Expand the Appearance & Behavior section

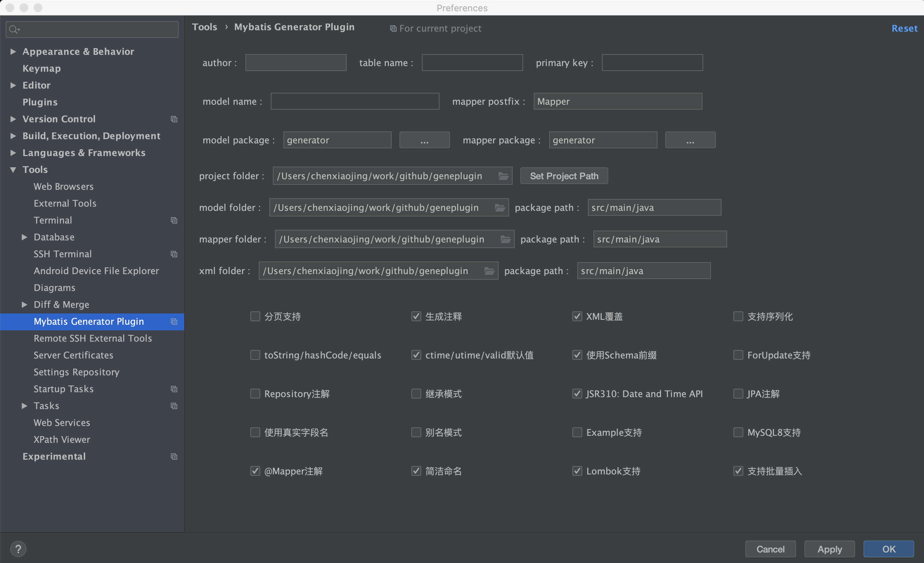coord(13,51)
